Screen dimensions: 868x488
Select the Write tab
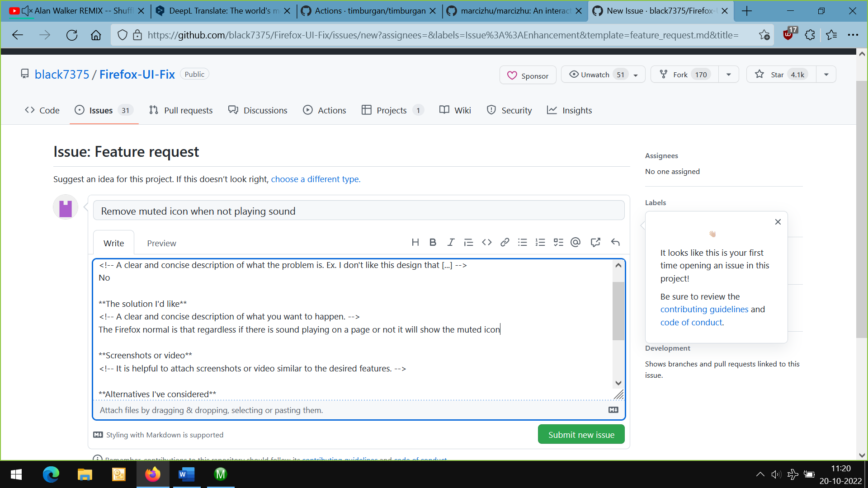[113, 243]
